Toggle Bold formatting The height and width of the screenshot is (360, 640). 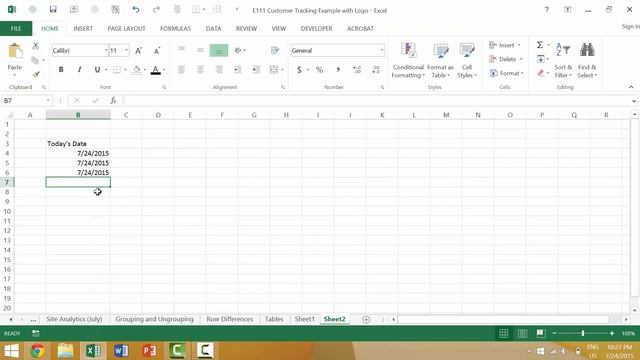pos(61,70)
